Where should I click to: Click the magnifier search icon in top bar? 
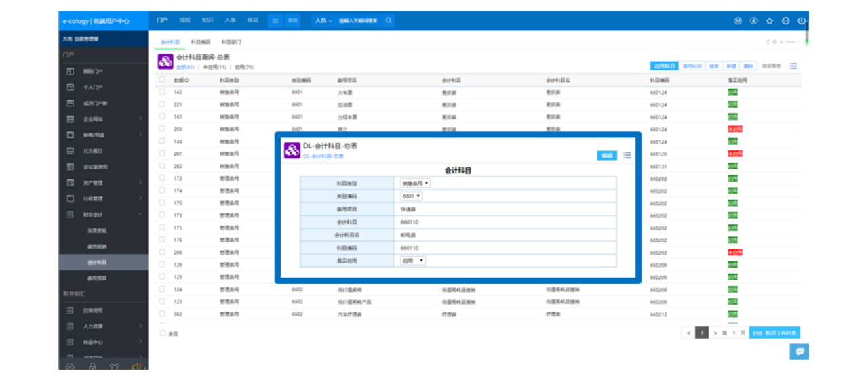[389, 21]
